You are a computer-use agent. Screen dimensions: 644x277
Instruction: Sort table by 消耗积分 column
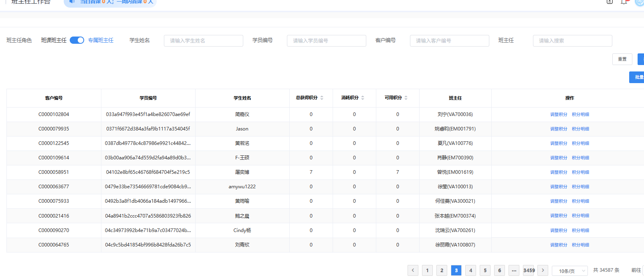point(363,98)
